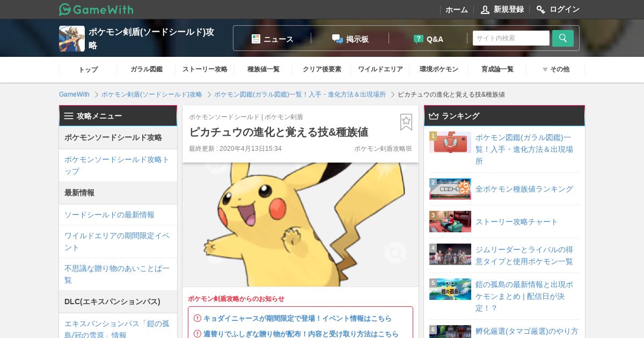Image resolution: width=644 pixels, height=338 pixels.
Task: Click the alert icon beside キョダイニャース notice
Action: (197, 318)
